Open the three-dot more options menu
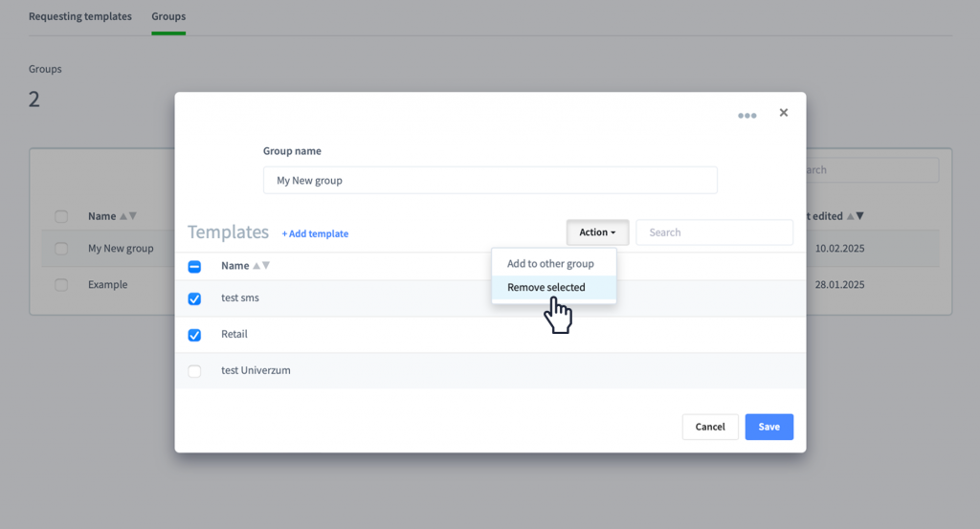Viewport: 980px width, 529px height. (x=746, y=116)
